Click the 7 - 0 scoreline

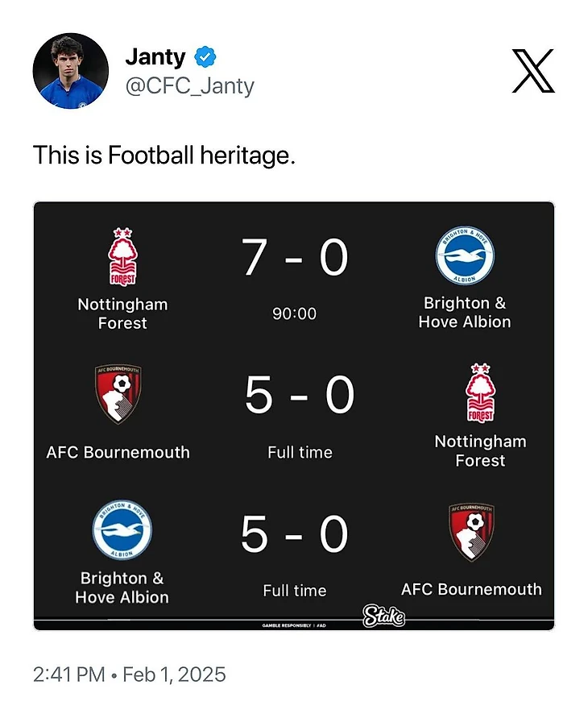click(295, 258)
